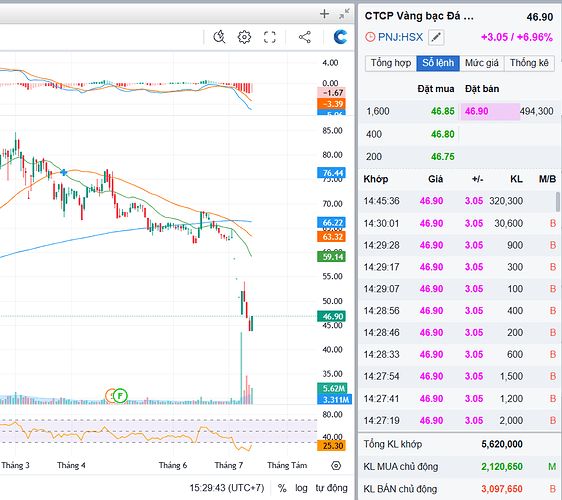Open the Thống kê tab

pos(529,63)
